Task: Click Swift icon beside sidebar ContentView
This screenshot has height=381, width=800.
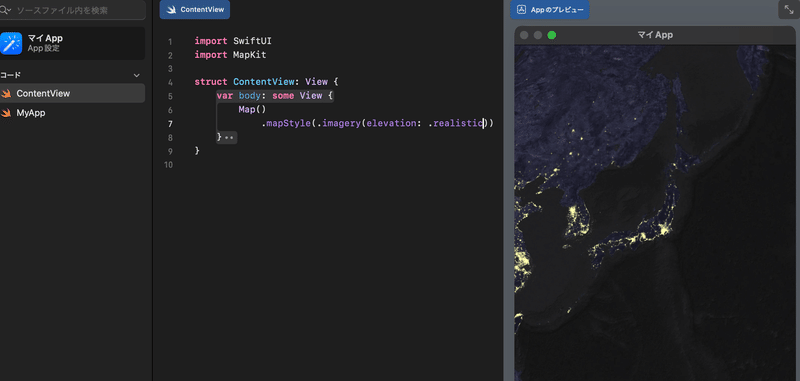Action: (x=6, y=93)
